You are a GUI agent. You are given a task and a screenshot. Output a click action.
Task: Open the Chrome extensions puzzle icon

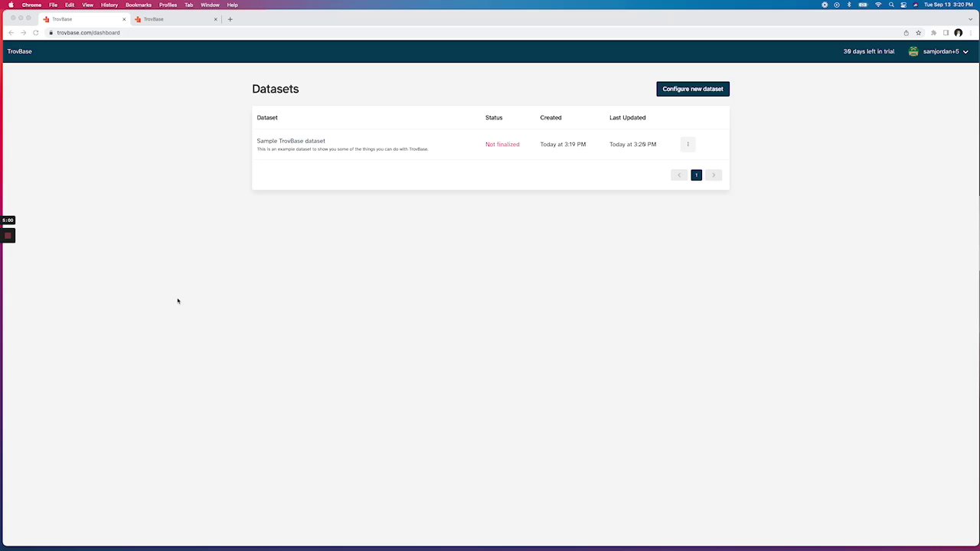(x=933, y=33)
